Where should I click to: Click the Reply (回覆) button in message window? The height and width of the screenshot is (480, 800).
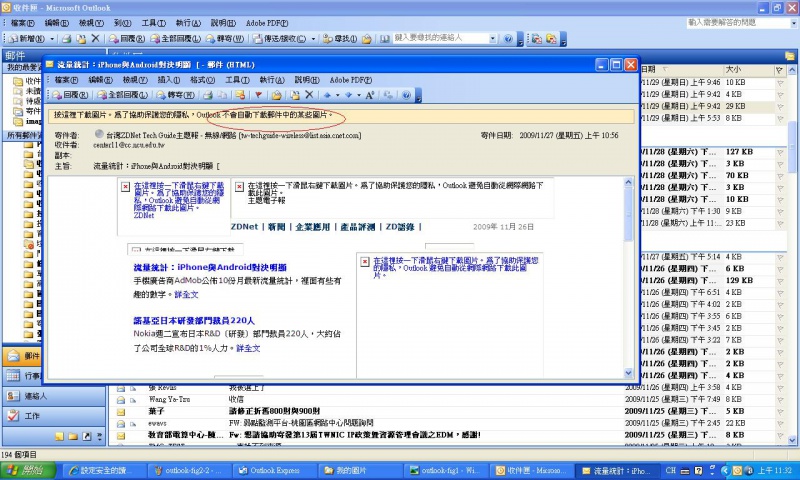coord(71,95)
